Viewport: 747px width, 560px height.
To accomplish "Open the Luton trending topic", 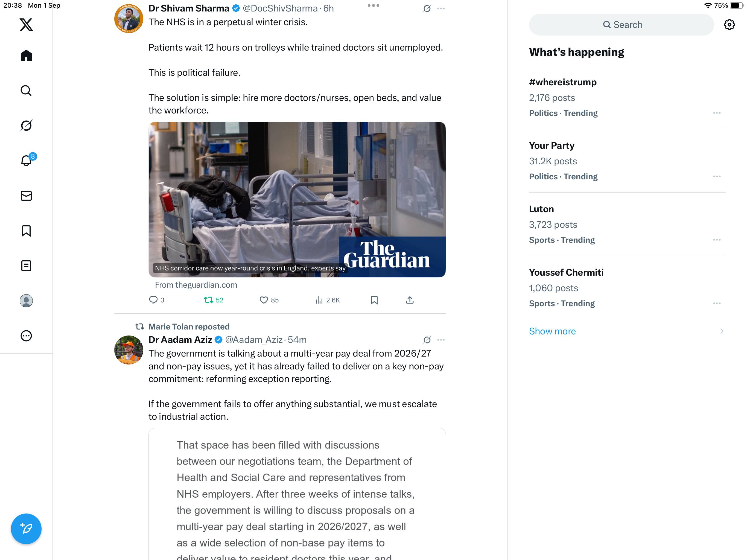I will point(627,224).
